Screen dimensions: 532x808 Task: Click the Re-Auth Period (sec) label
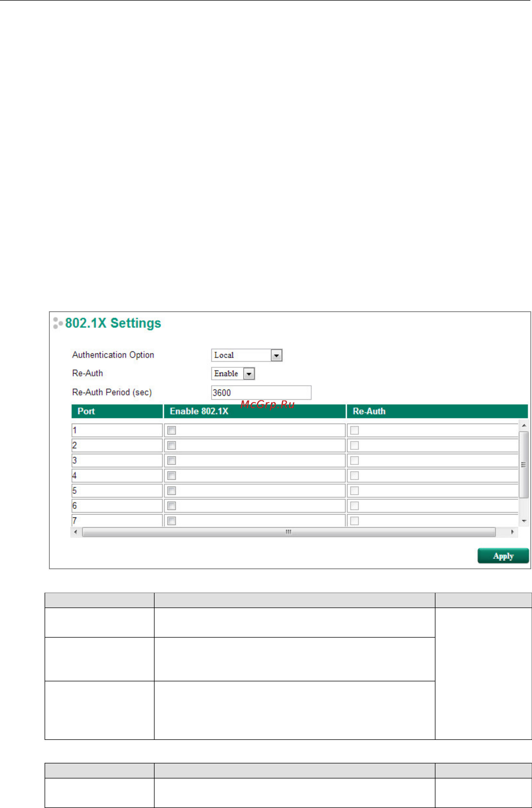(x=112, y=393)
